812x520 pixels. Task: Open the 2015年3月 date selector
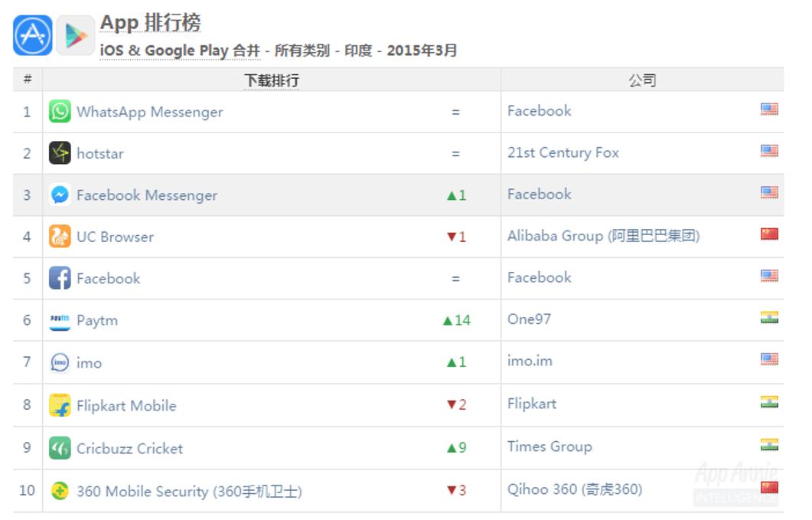(x=422, y=51)
